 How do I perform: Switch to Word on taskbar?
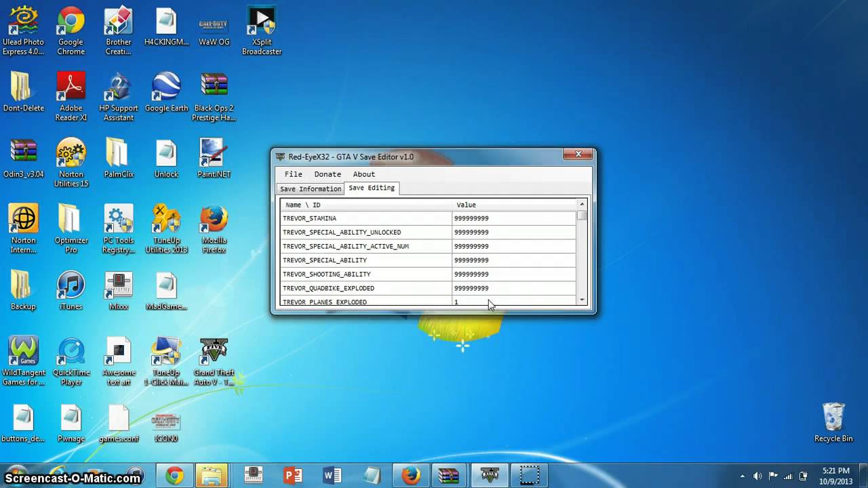[x=332, y=476]
